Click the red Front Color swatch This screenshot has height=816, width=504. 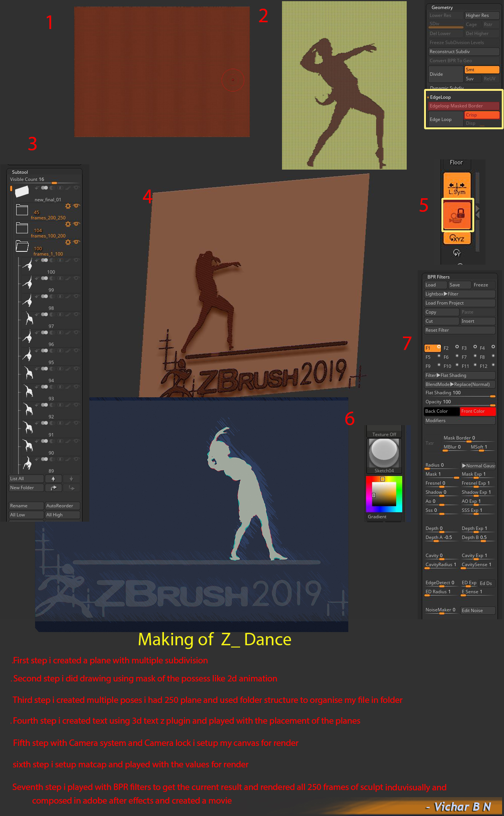click(x=478, y=411)
